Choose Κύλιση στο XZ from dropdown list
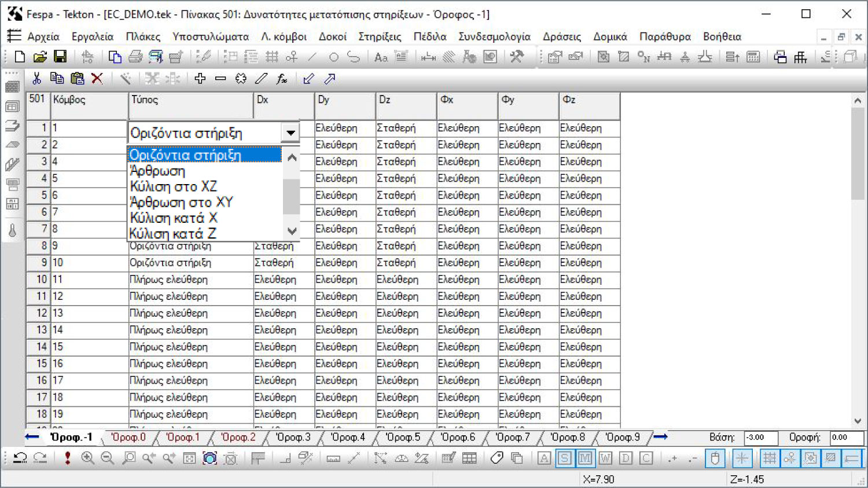 (174, 186)
